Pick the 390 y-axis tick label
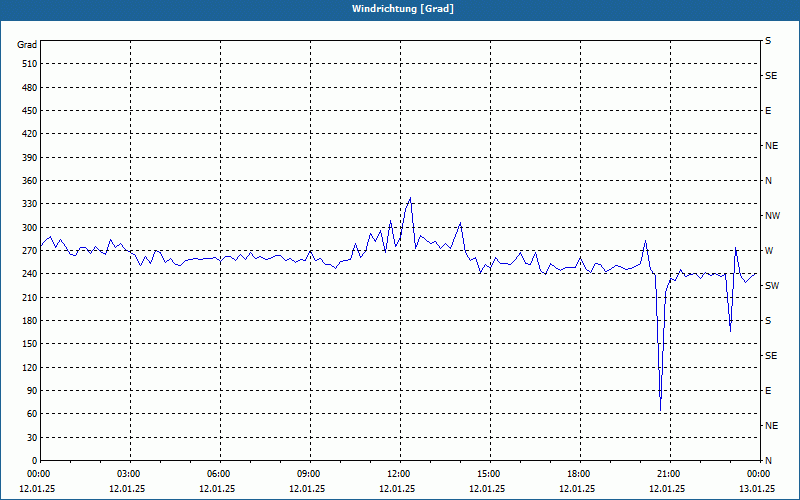The width and height of the screenshot is (800, 500). (x=30, y=158)
